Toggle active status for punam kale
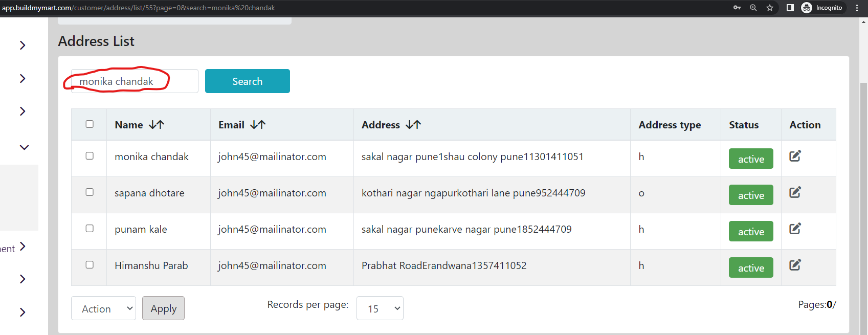Image resolution: width=868 pixels, height=335 pixels. 751,232
